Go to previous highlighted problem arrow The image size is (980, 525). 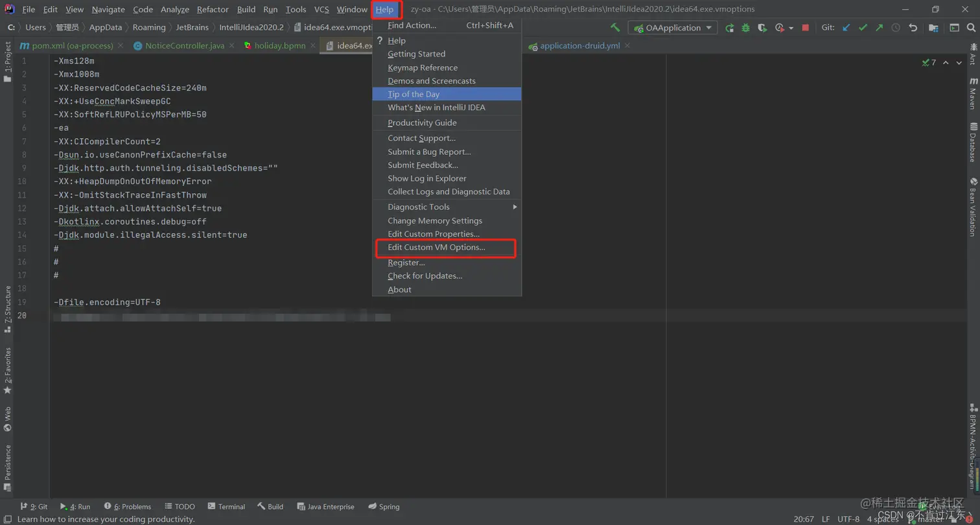[946, 63]
